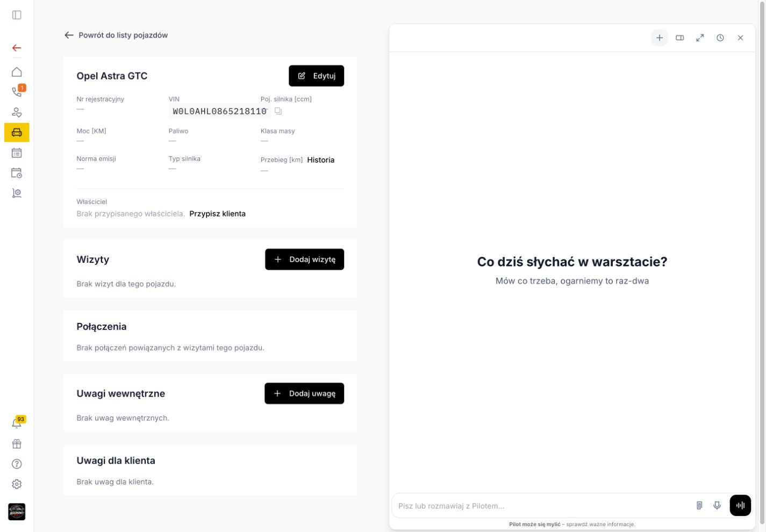Toggle the sidebar panel icon

[x=17, y=15]
